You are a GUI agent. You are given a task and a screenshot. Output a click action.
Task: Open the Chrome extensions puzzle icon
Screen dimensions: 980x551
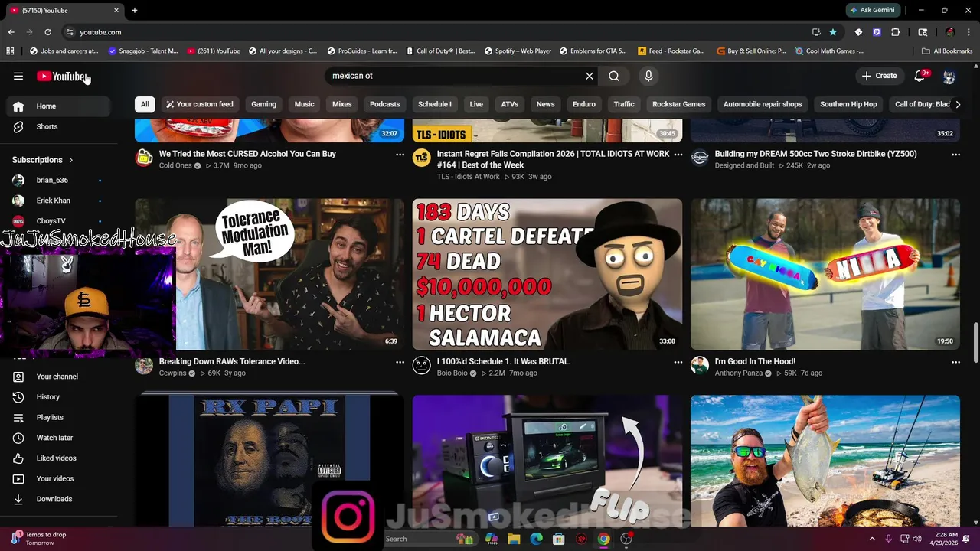tap(895, 32)
